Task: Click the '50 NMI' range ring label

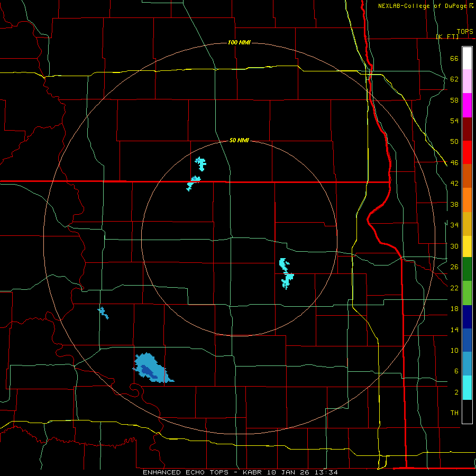Action: [239, 140]
